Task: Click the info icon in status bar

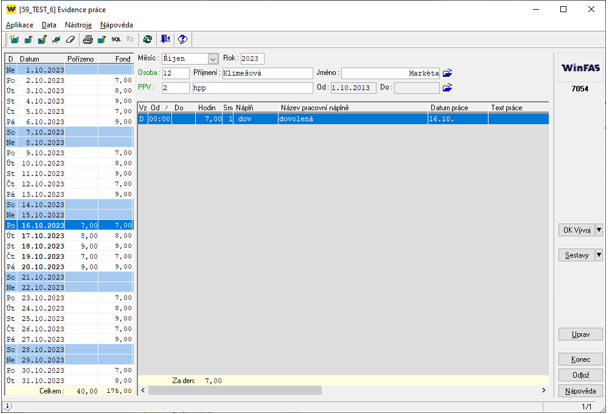Action: tap(8, 406)
